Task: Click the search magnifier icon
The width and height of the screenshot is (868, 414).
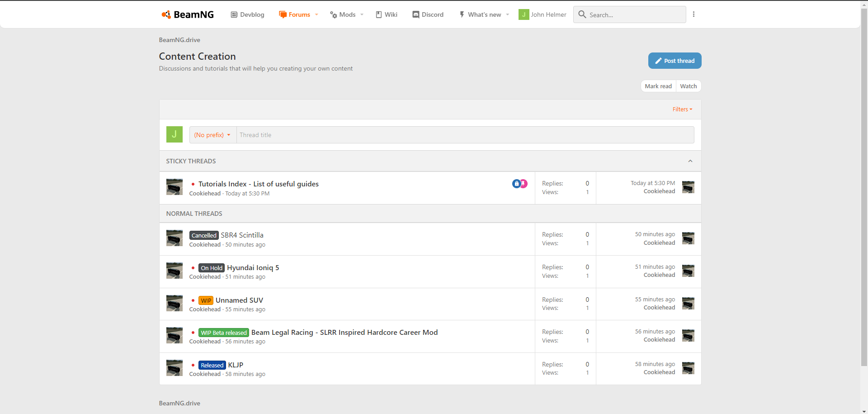Action: [x=582, y=14]
